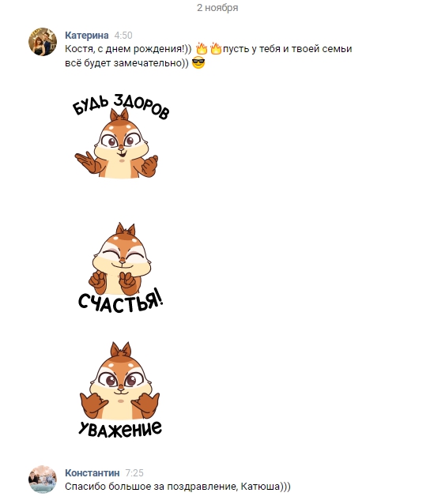
Task: Click the 7:25 message timestamp
Action: click(x=134, y=473)
